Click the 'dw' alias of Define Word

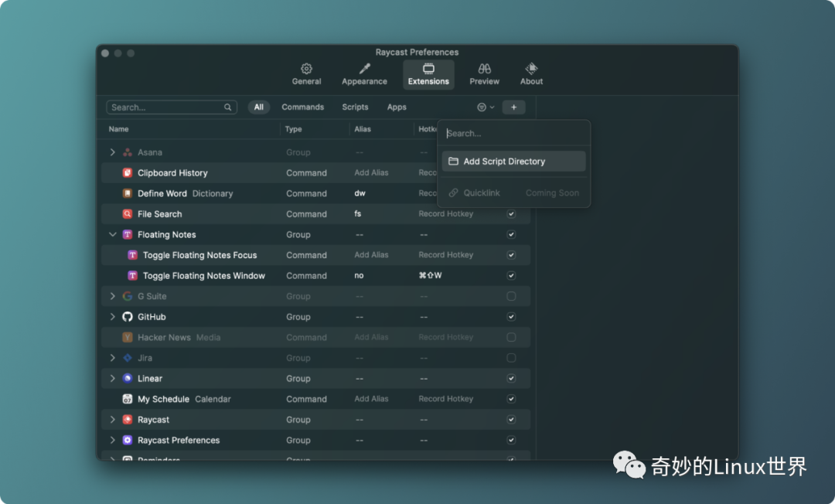tap(360, 193)
